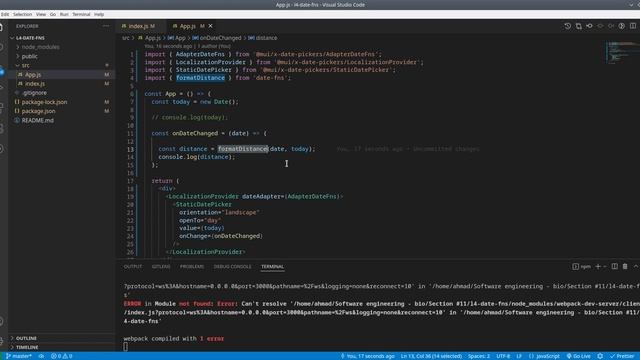This screenshot has height=360, width=640.
Task: Open the Help menu
Action: (99, 14)
